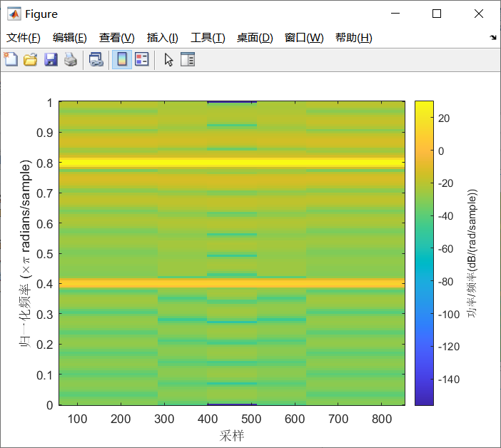Print the figure with the printer icon
The image size is (501, 448).
[71, 60]
